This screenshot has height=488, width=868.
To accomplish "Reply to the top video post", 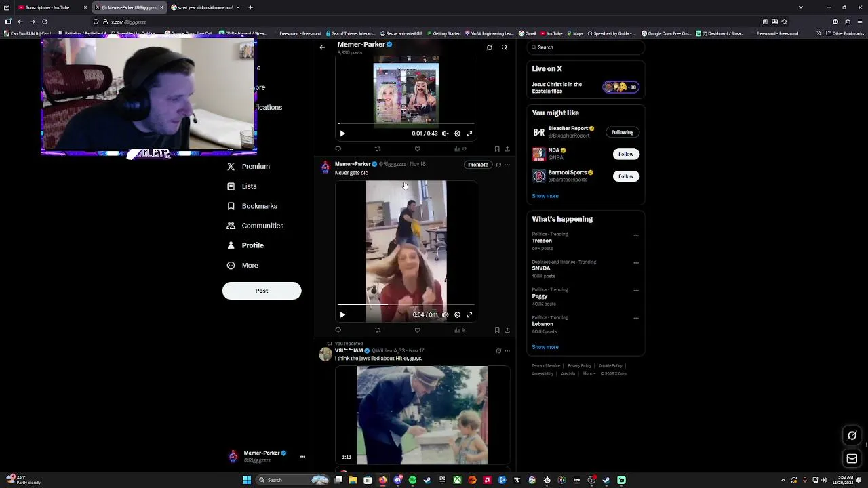I will pos(338,149).
